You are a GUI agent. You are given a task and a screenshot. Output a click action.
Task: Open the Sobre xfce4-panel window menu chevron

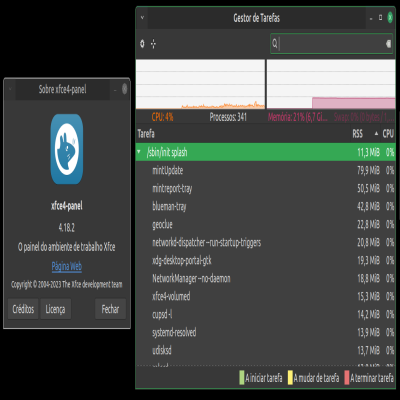(x=10, y=89)
